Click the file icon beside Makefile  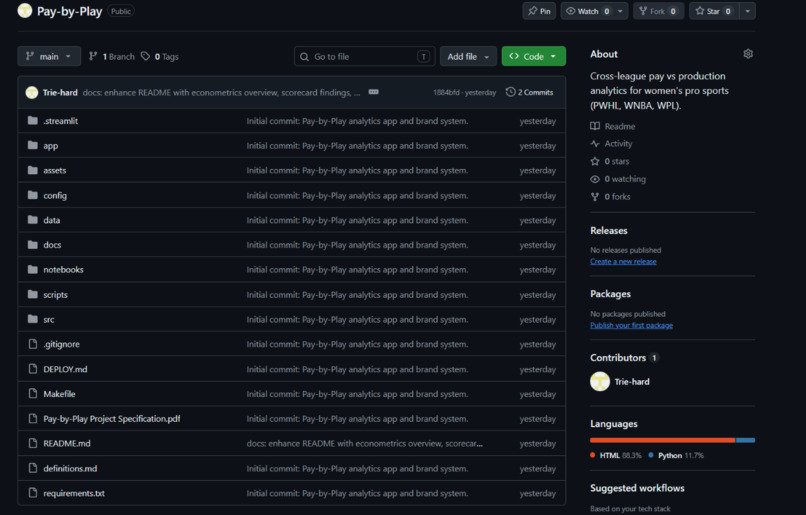33,394
